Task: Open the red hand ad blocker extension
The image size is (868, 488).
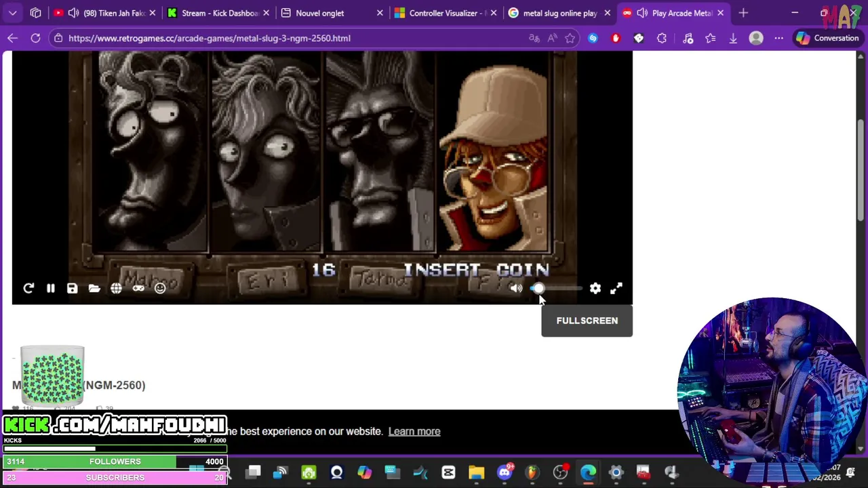Action: click(x=616, y=39)
